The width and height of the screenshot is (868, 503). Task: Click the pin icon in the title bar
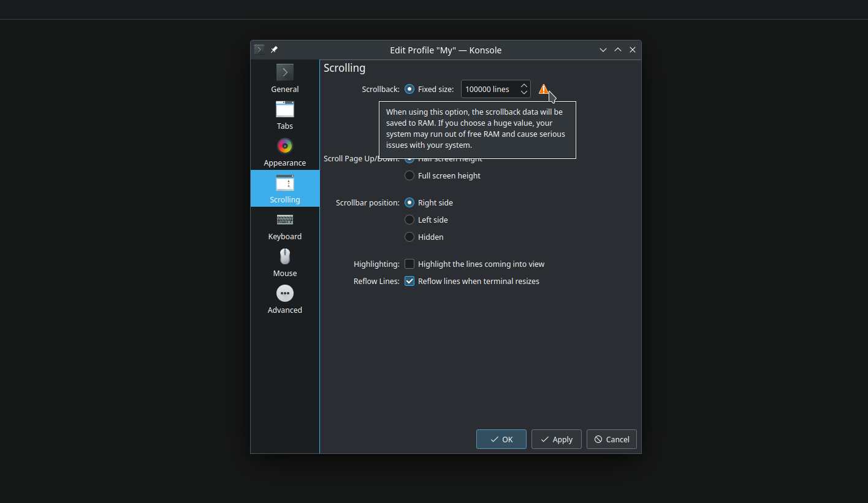(274, 50)
